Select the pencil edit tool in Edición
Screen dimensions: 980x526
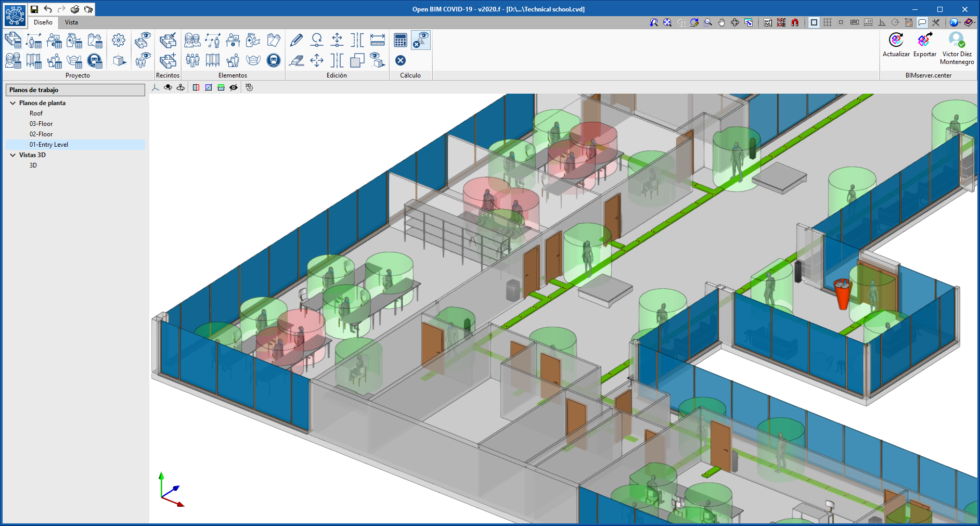[296, 40]
